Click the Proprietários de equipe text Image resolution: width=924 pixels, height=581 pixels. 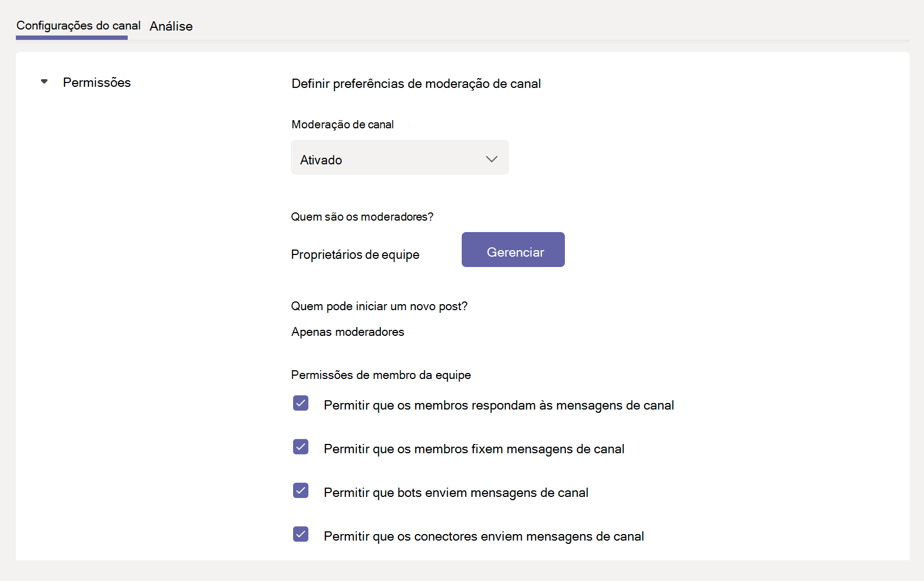(x=355, y=254)
